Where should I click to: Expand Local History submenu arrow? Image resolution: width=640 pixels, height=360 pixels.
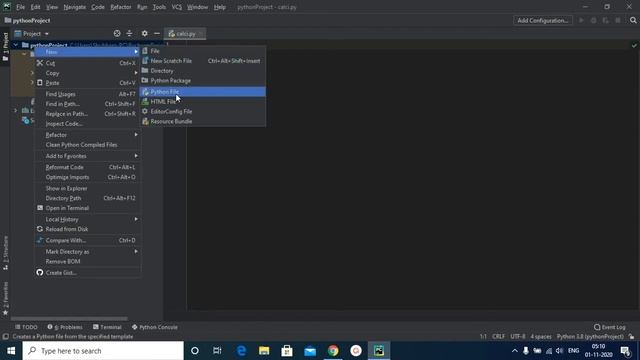(136, 219)
